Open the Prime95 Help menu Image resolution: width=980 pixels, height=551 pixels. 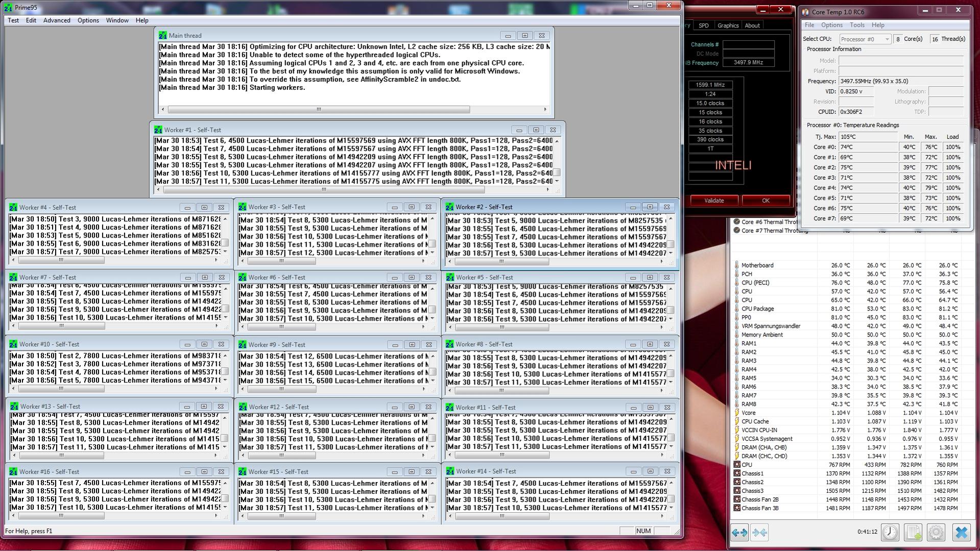[142, 20]
